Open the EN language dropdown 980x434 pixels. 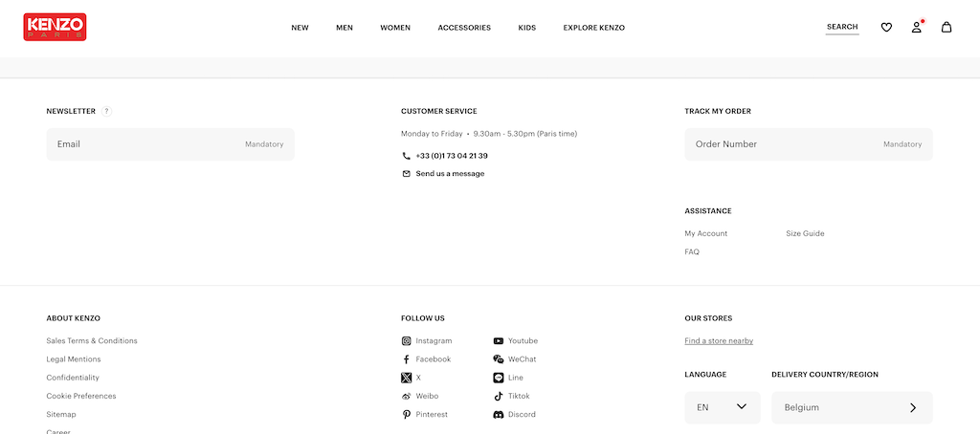pyautogui.click(x=723, y=407)
